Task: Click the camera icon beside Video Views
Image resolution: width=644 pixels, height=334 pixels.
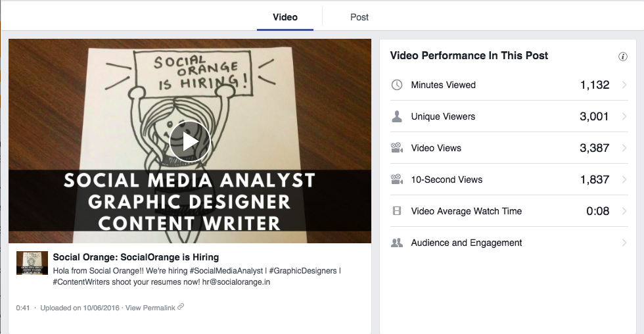Action: click(397, 148)
